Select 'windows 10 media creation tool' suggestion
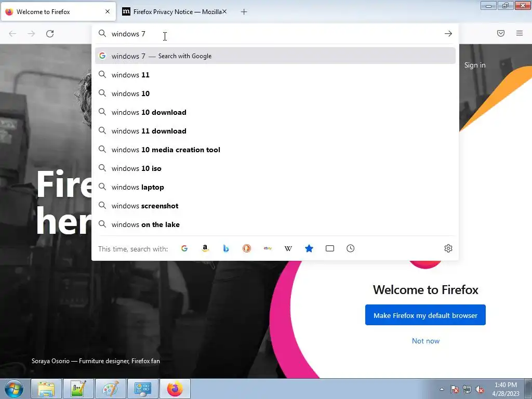 point(275,150)
